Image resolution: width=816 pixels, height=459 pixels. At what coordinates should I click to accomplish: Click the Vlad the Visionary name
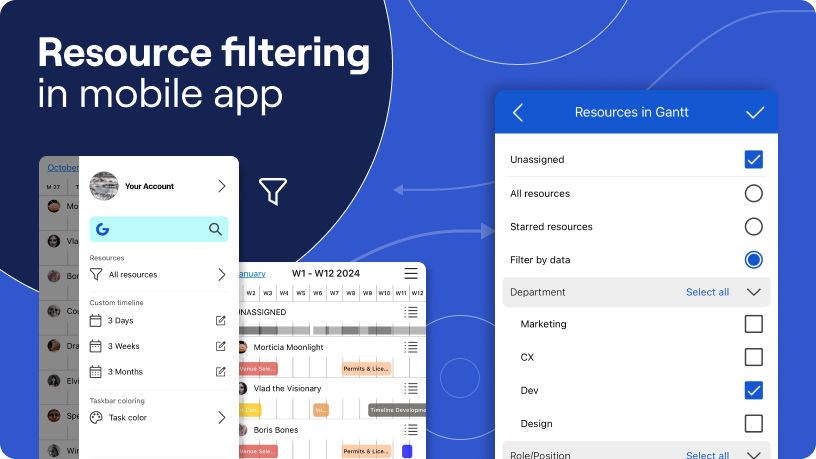287,388
